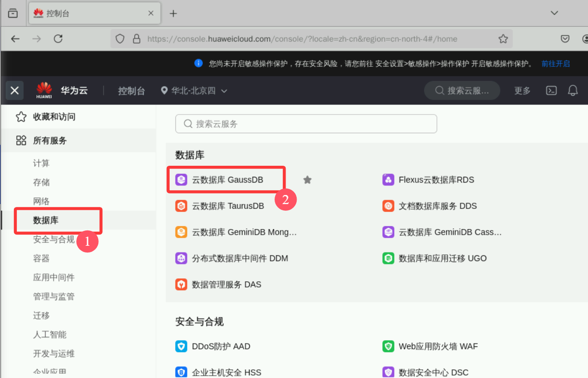Select the 管理与监管 category
588x378 pixels.
[x=54, y=297]
